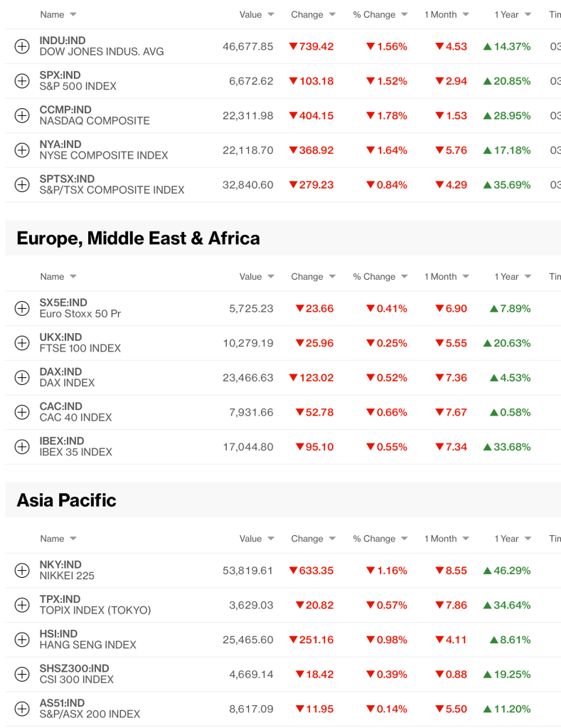This screenshot has height=728, width=561.
Task: Sort Asia Pacific table by 1 Year column
Action: point(513,539)
